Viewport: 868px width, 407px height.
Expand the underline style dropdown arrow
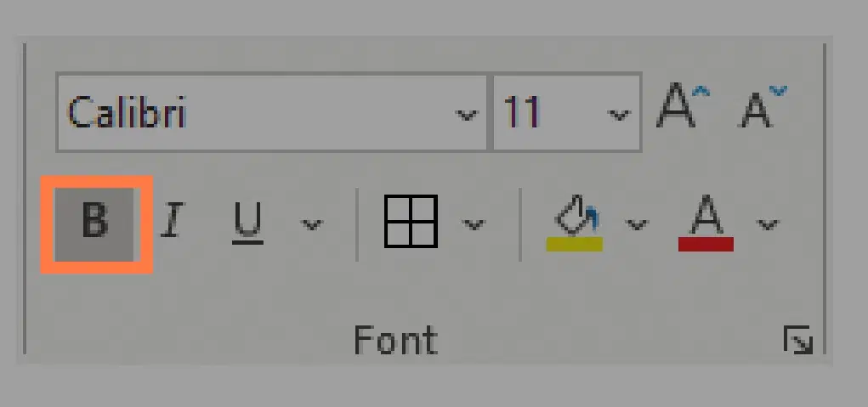(x=312, y=224)
